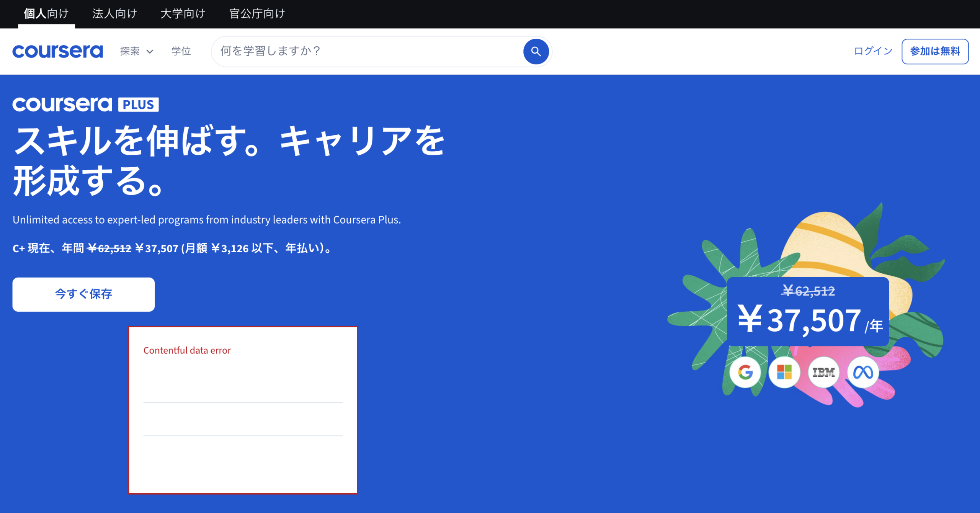Go to the 官公庁向け tab
980x513 pixels.
coord(257,14)
